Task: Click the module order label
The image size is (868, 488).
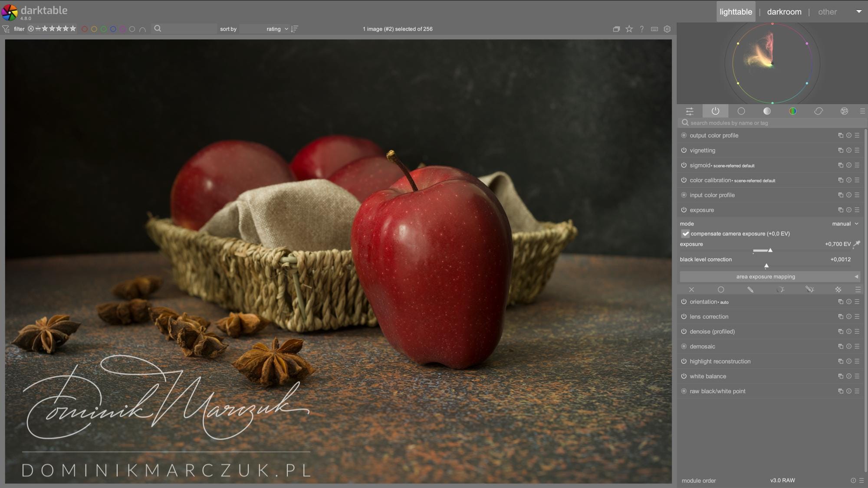Action: [698, 481]
